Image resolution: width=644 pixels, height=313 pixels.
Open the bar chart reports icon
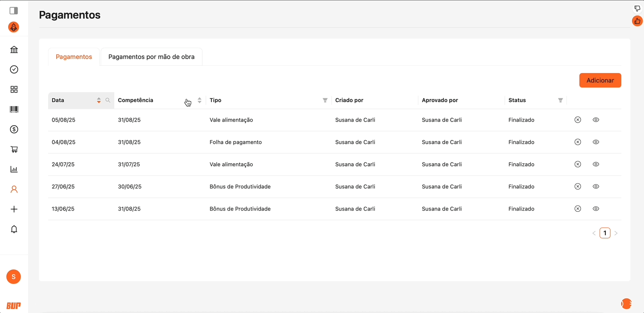pyautogui.click(x=14, y=169)
